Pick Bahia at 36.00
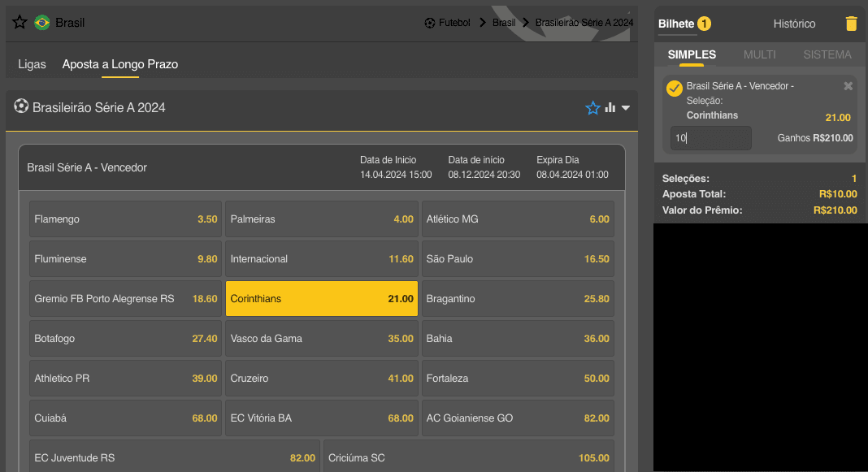The height and width of the screenshot is (472, 868). pyautogui.click(x=519, y=339)
